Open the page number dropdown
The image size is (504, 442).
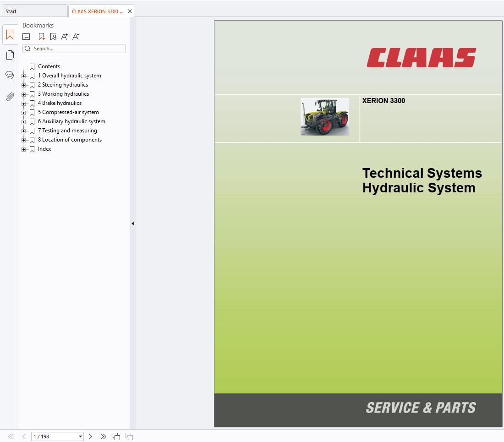click(x=81, y=437)
